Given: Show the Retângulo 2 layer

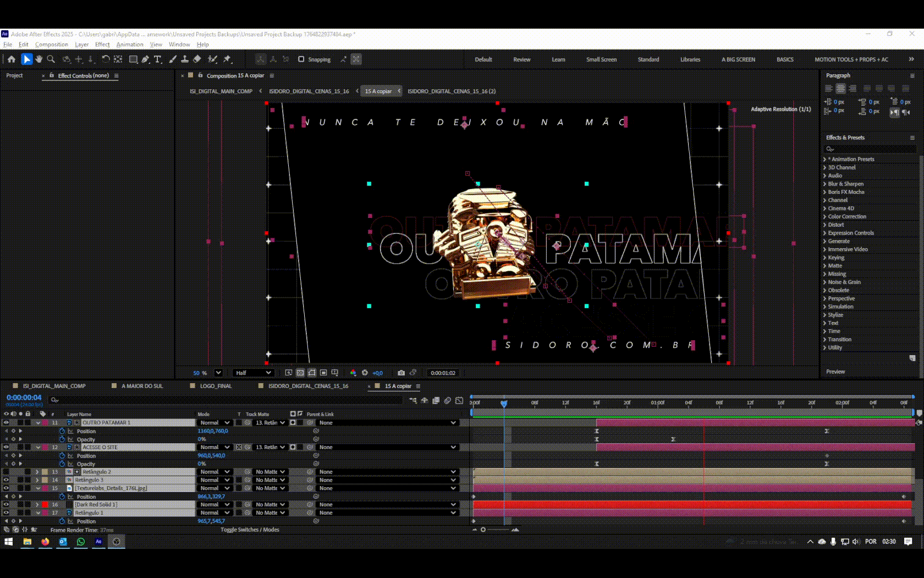Looking at the screenshot, I should click(x=6, y=472).
